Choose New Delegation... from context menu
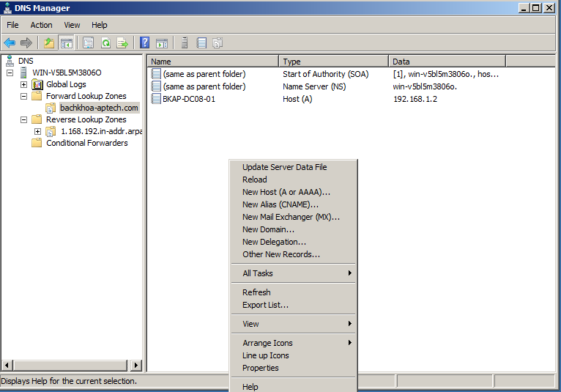The height and width of the screenshot is (392, 561). pyautogui.click(x=294, y=242)
